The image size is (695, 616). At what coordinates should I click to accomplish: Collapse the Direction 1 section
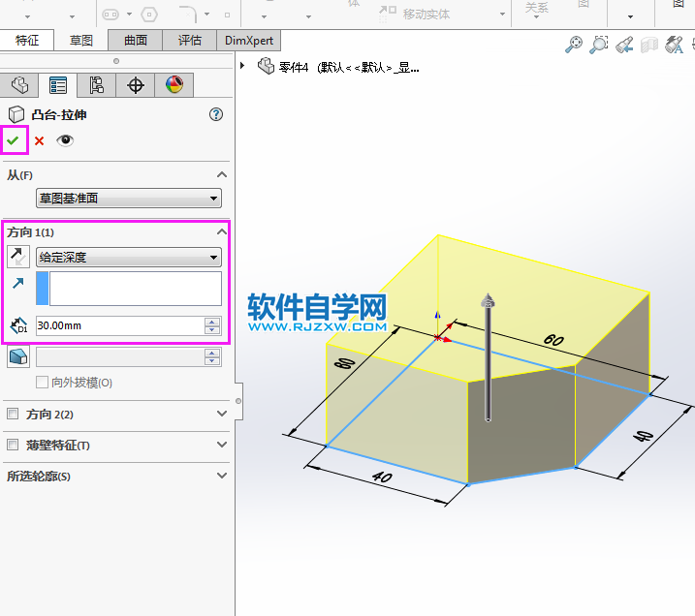222,231
